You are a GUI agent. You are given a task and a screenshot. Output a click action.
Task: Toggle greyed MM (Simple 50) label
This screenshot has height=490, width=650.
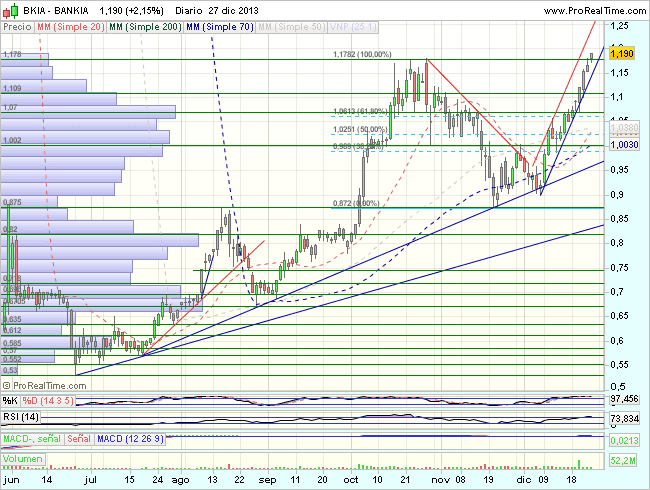[292, 27]
